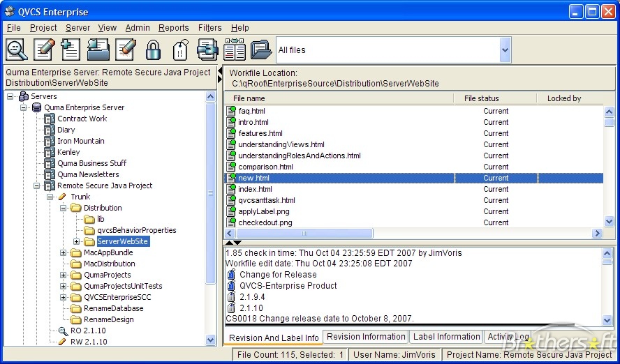Screen dimensions: 620x364
Task: Select the MacDistribution folder
Action: click(109, 264)
